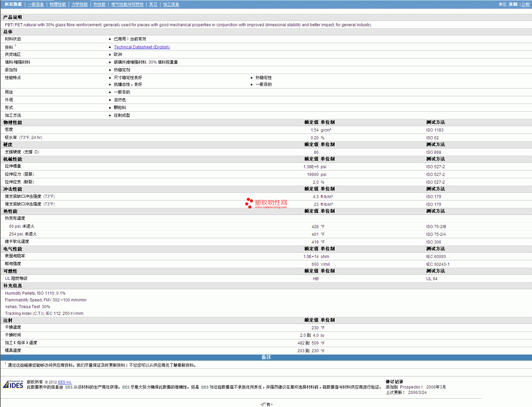Click the IEC 60093 test method
The width and height of the screenshot is (532, 407).
436,257
